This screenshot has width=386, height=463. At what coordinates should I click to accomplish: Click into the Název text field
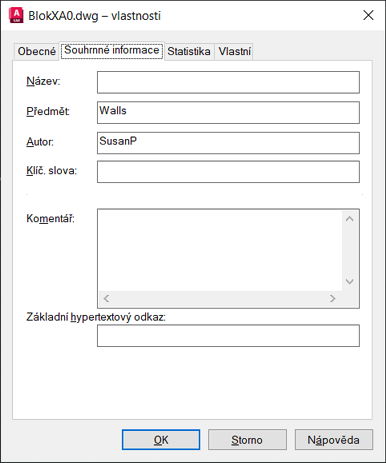click(x=228, y=82)
